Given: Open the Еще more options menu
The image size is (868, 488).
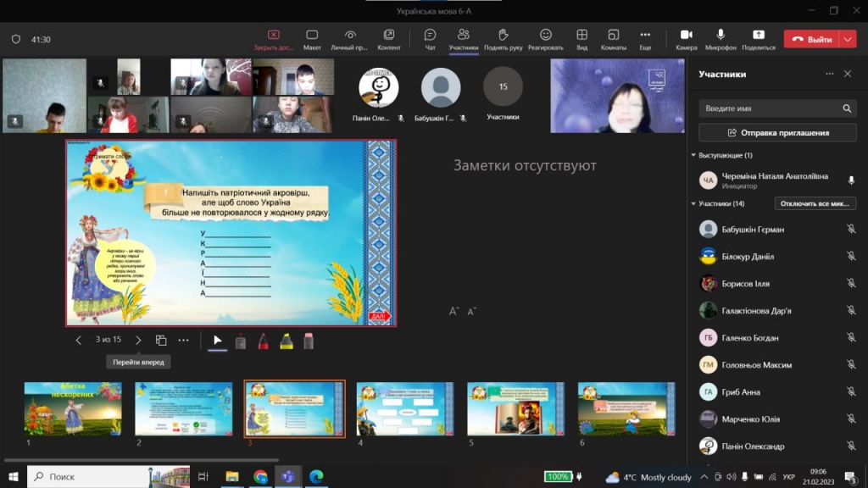Looking at the screenshot, I should [x=645, y=39].
